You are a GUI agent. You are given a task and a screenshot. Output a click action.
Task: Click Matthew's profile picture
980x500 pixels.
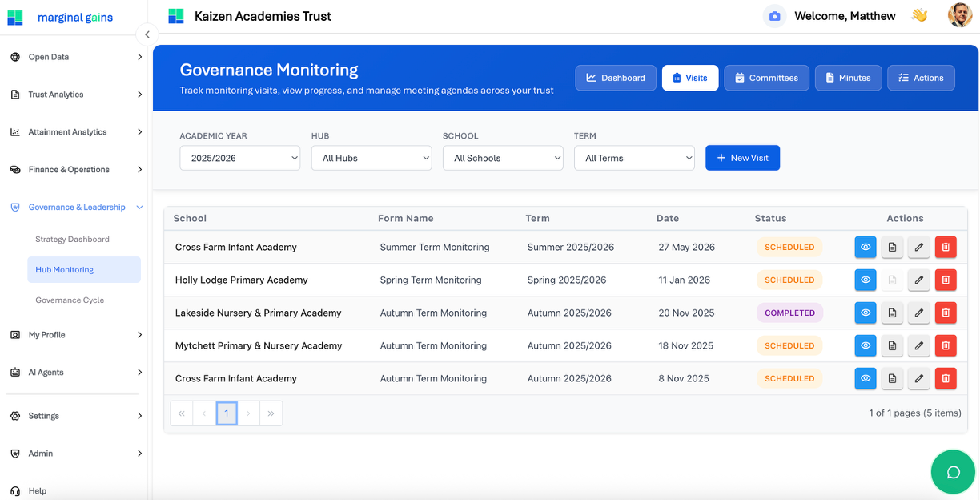(959, 15)
